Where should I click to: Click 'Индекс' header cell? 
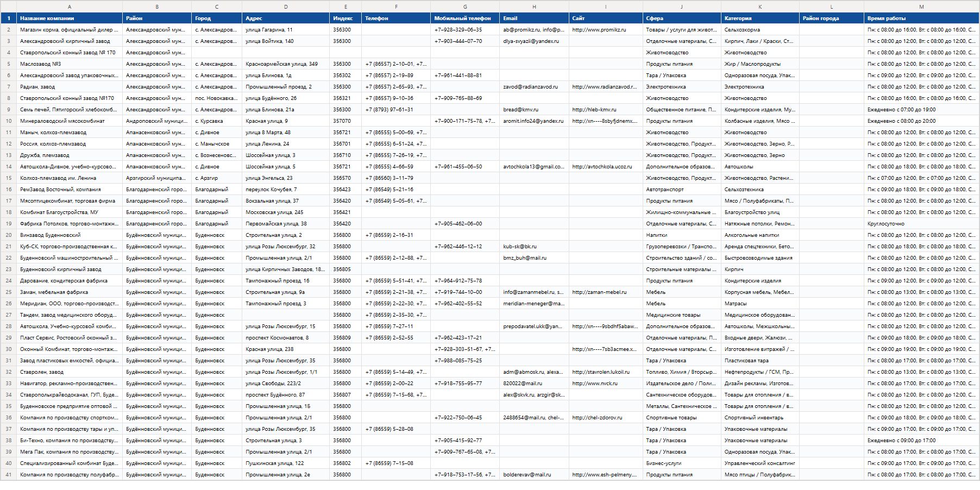(345, 18)
